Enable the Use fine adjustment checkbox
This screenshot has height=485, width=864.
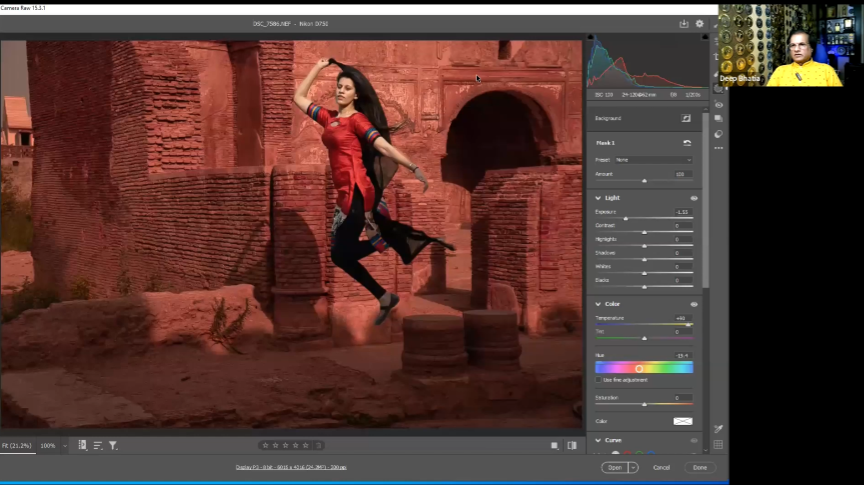[598, 380]
